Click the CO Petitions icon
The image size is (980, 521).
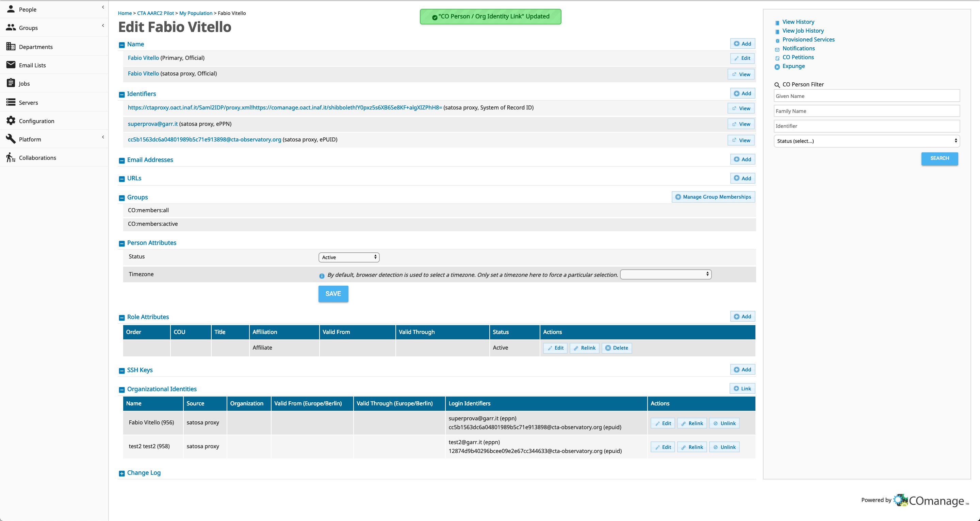(777, 58)
